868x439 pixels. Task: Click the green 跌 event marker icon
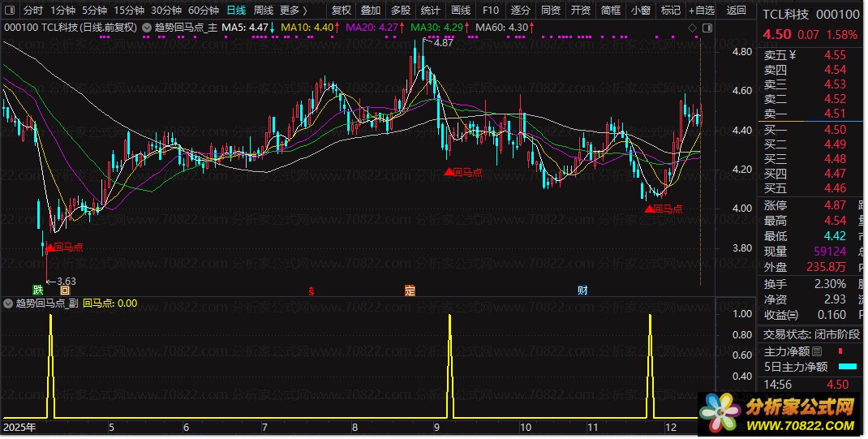pos(37,290)
